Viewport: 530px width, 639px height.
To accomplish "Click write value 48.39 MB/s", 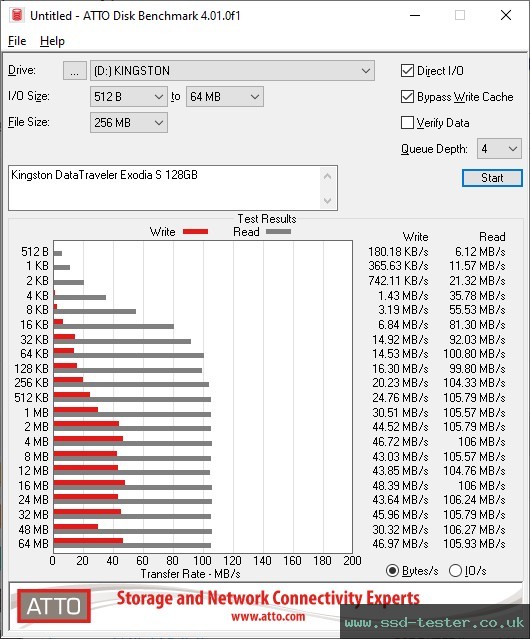I will point(400,485).
